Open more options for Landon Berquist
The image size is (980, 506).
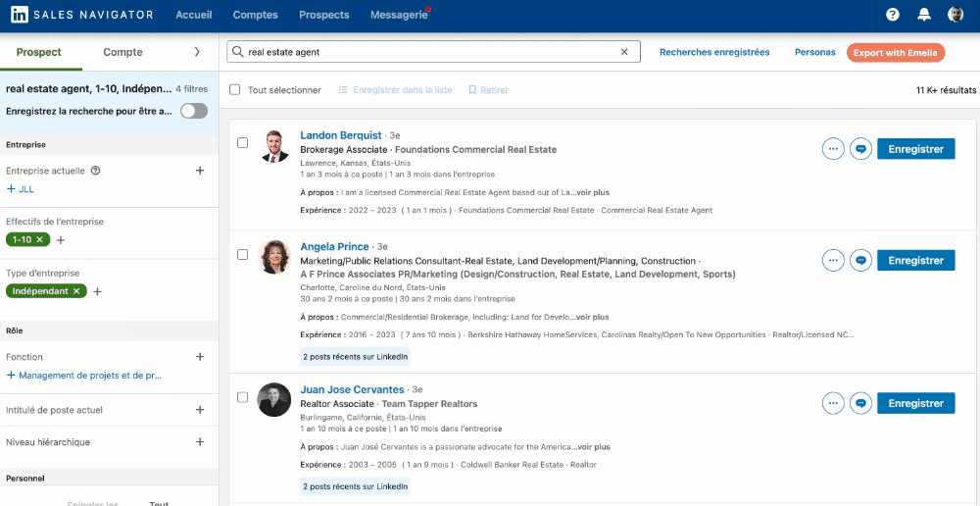pyautogui.click(x=833, y=149)
